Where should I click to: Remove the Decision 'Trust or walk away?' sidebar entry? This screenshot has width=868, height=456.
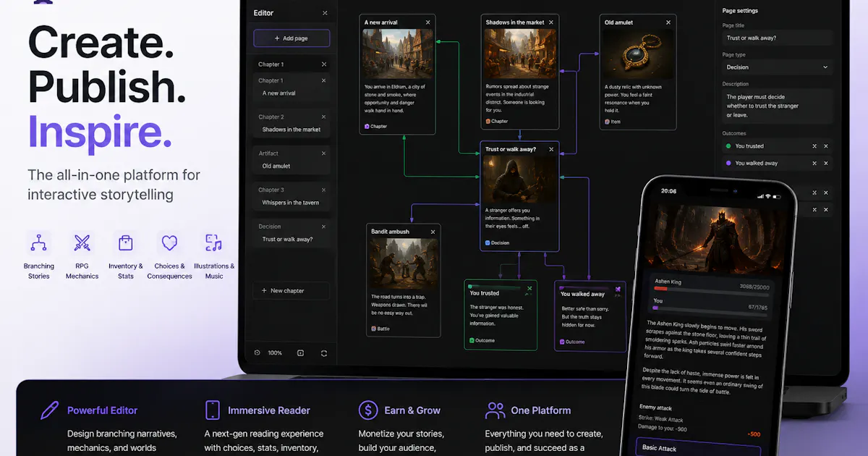coord(323,227)
